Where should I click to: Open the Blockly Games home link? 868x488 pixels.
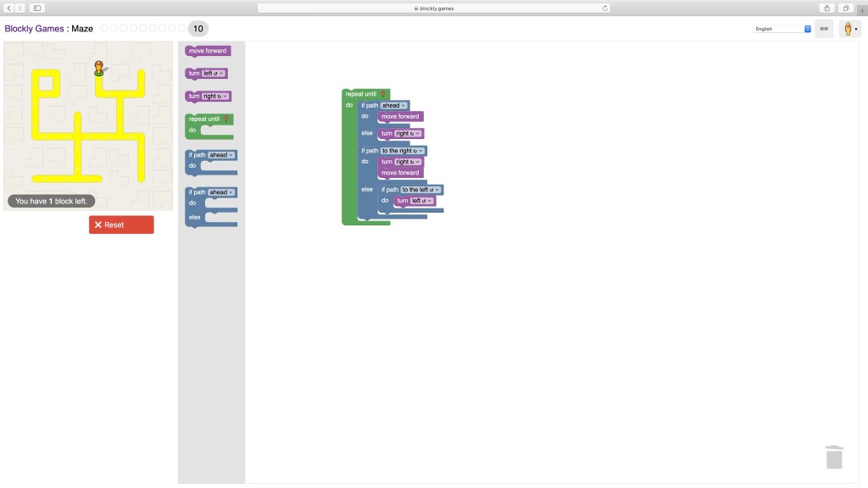(x=34, y=29)
